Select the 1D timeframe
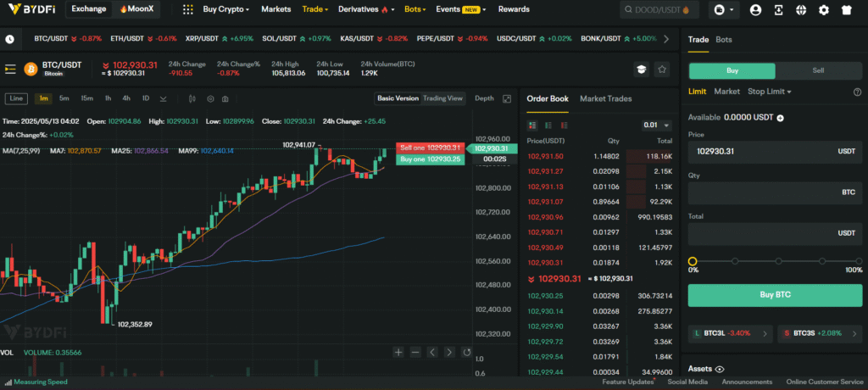The height and width of the screenshot is (390, 868). pyautogui.click(x=146, y=98)
